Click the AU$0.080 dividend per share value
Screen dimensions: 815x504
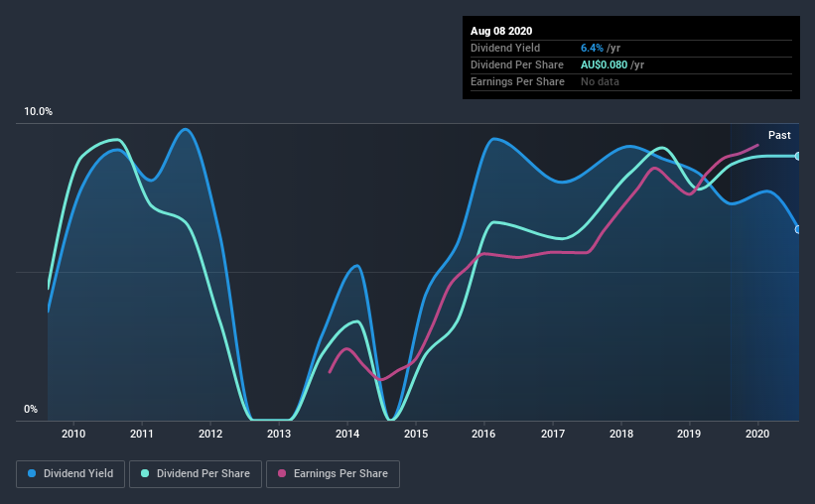click(x=604, y=64)
